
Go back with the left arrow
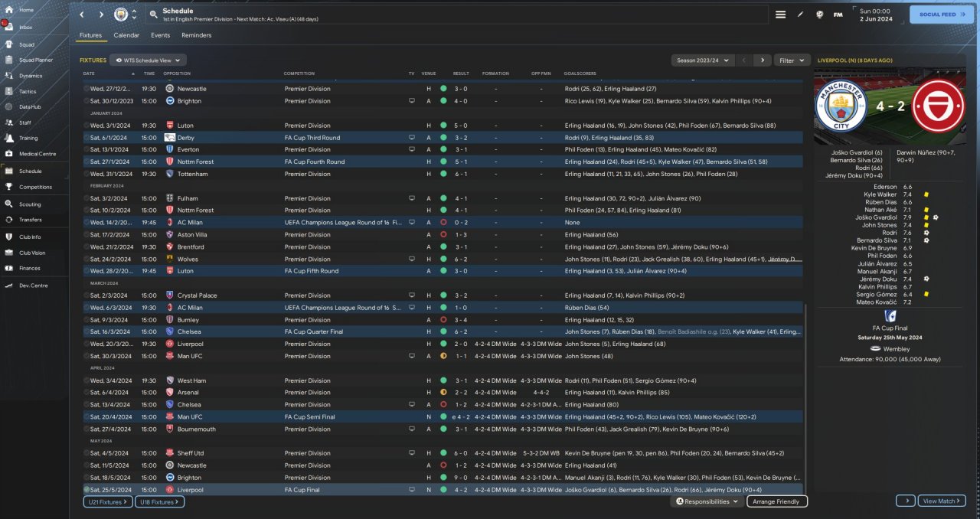click(83, 15)
